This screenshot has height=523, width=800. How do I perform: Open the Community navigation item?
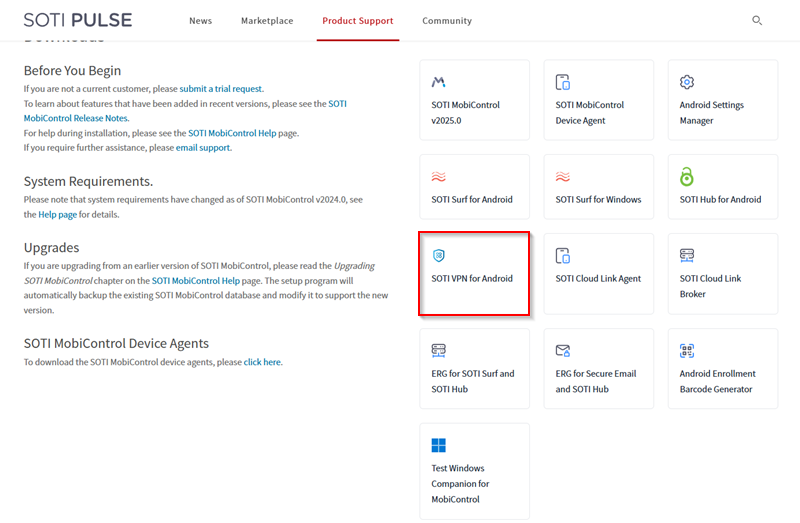(x=447, y=21)
